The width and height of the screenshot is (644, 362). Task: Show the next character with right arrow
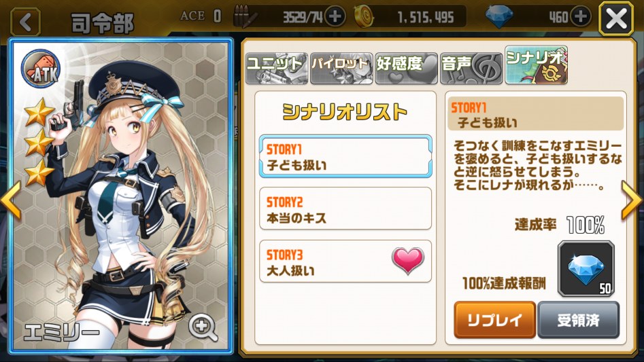coord(632,200)
